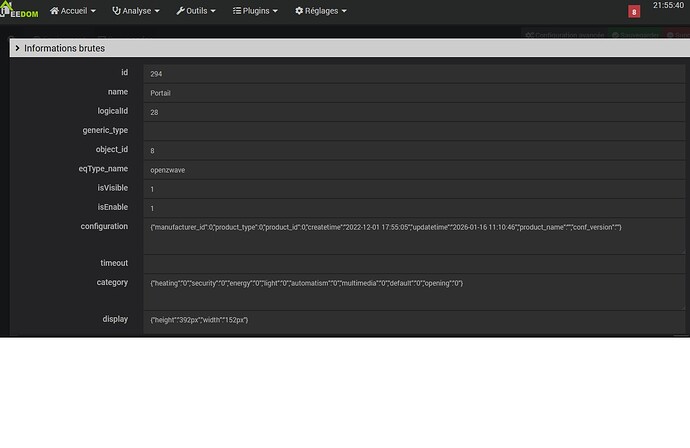Click the clock showing 21:55:40
Image resolution: width=690 pixels, height=448 pixels.
point(668,5)
